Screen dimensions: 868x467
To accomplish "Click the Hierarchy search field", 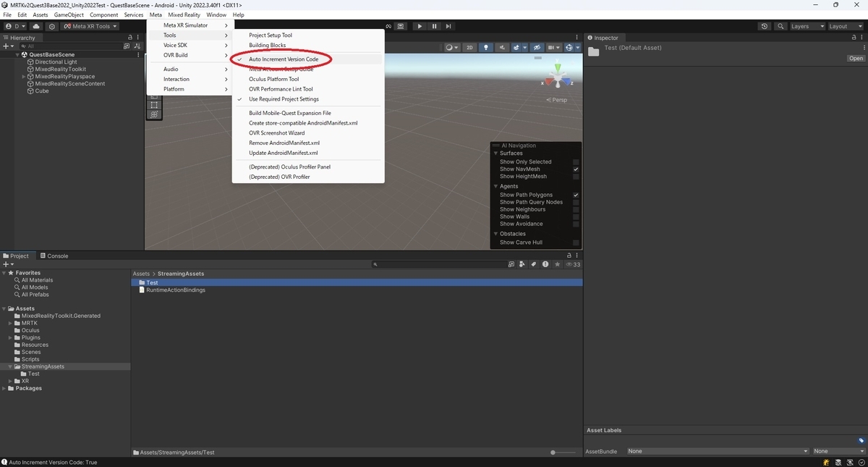I will tap(71, 46).
